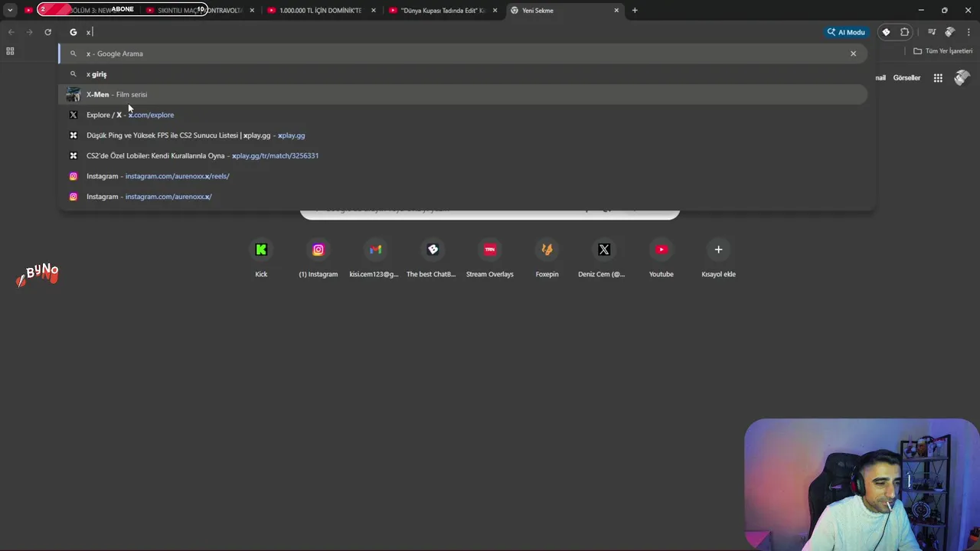Open the Kick shortcut tile

tap(261, 259)
